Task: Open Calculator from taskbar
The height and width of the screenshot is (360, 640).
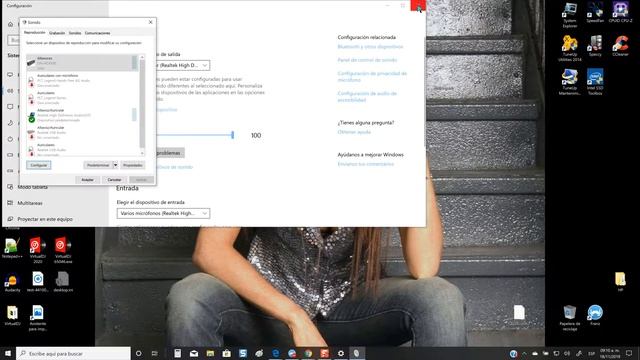Action: [x=178, y=353]
